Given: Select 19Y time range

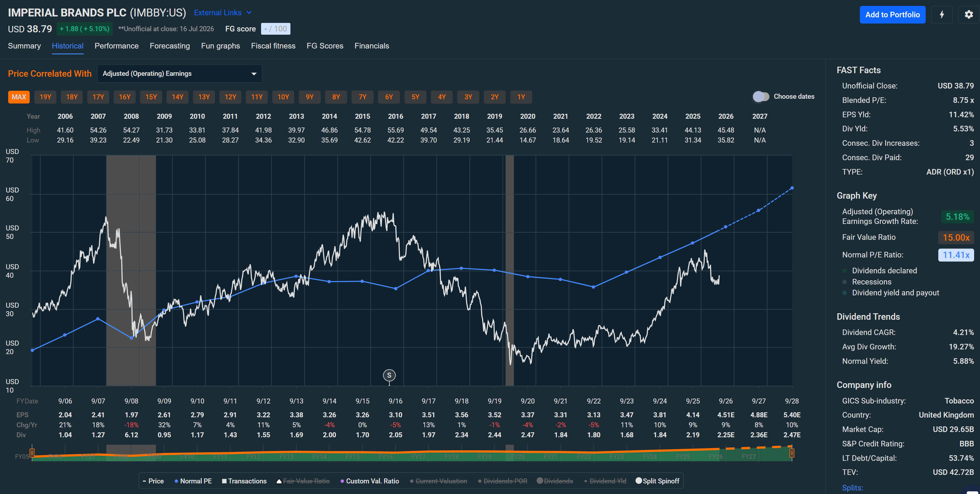Looking at the screenshot, I should (45, 97).
